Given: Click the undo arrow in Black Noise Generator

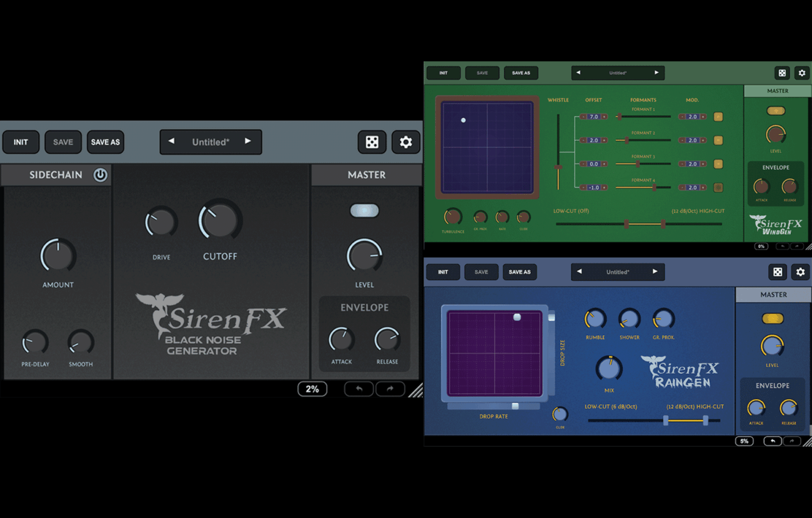Looking at the screenshot, I should click(x=359, y=389).
